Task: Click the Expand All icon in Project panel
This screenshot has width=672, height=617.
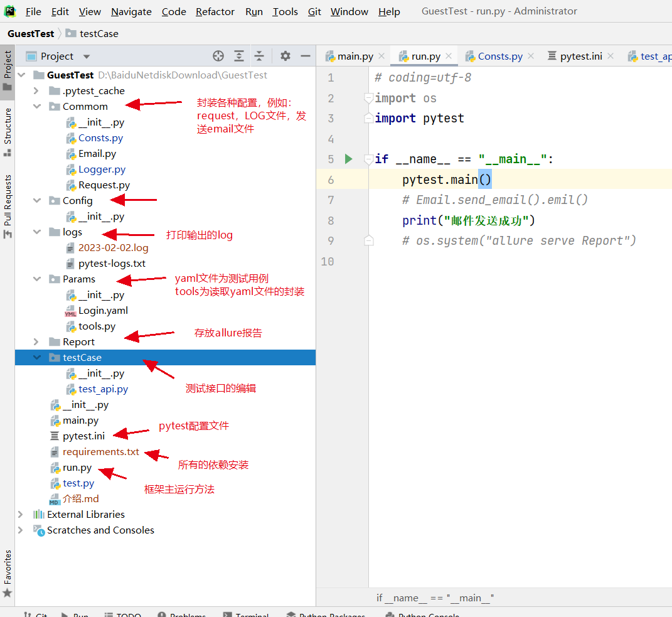Action: click(x=238, y=56)
